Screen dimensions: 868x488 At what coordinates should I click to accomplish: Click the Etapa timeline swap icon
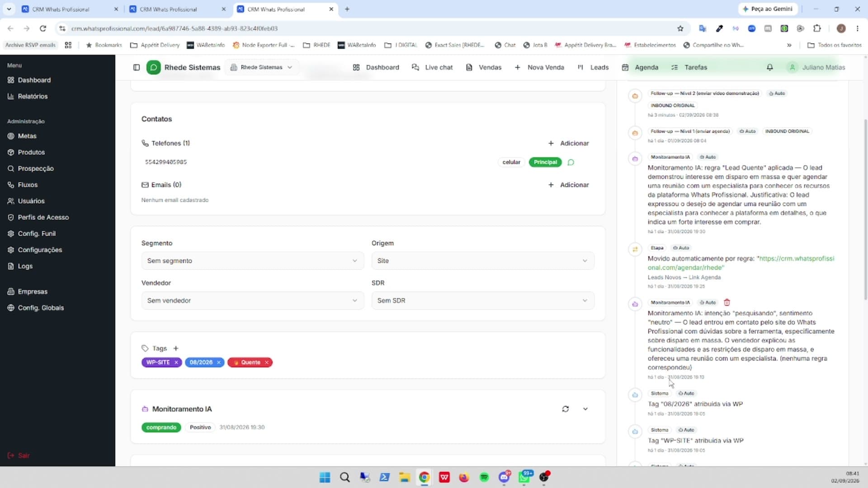(635, 249)
